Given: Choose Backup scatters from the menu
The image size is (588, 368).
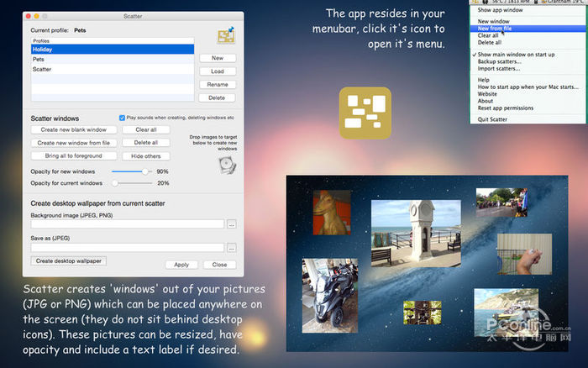Looking at the screenshot, I should (499, 61).
